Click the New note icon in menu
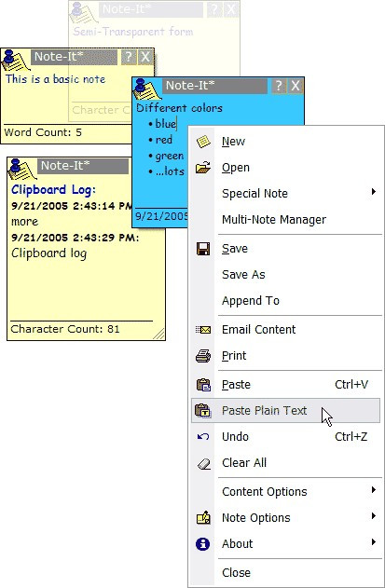 [x=203, y=142]
